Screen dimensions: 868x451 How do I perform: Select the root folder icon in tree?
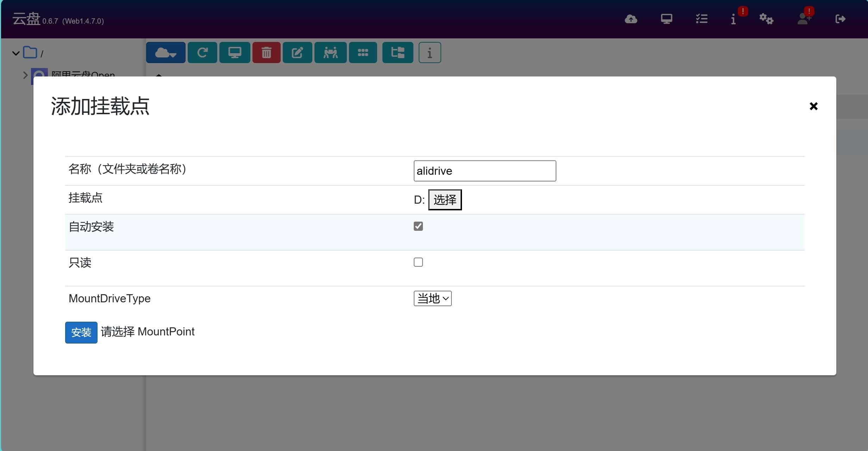tap(30, 52)
